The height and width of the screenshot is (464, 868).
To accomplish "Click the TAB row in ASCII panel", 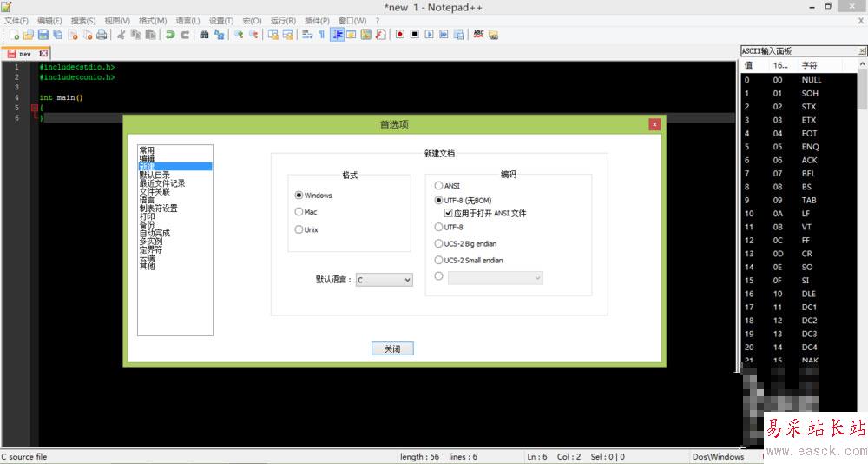I will point(799,200).
